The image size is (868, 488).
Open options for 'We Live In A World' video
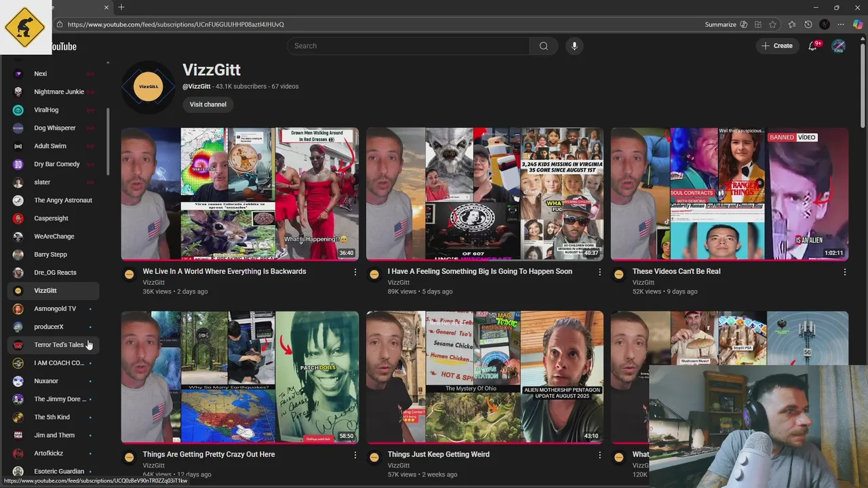(x=355, y=272)
